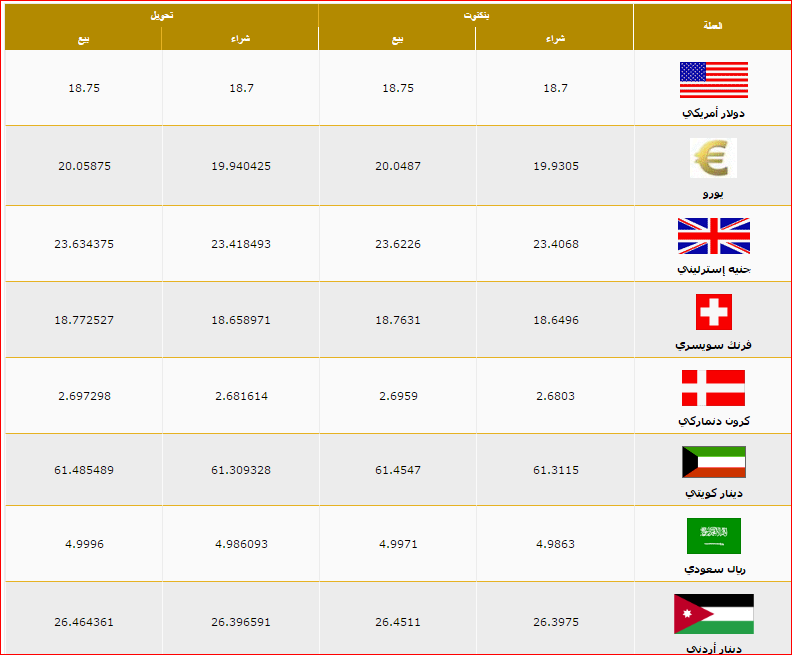Click the currency column header
The image size is (792, 655).
(x=713, y=26)
